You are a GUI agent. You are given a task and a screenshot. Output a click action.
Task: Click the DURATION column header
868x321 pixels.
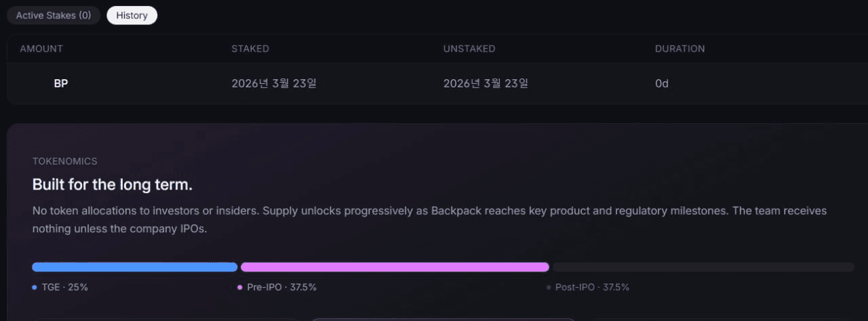[x=679, y=49]
